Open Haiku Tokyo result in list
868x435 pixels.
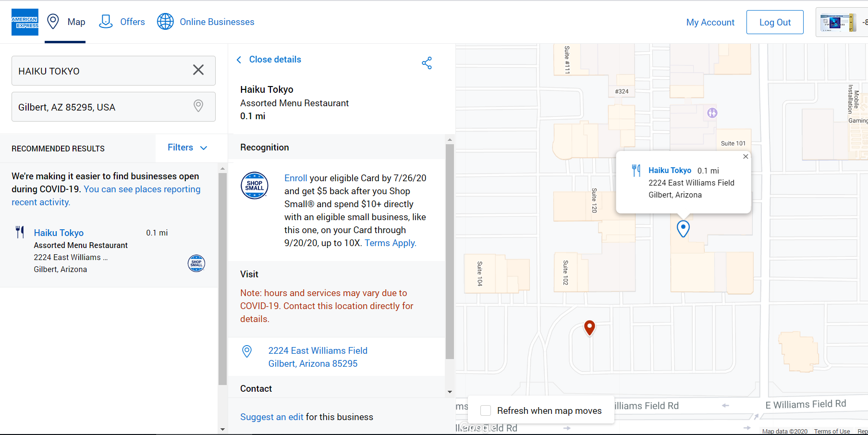[x=59, y=233]
